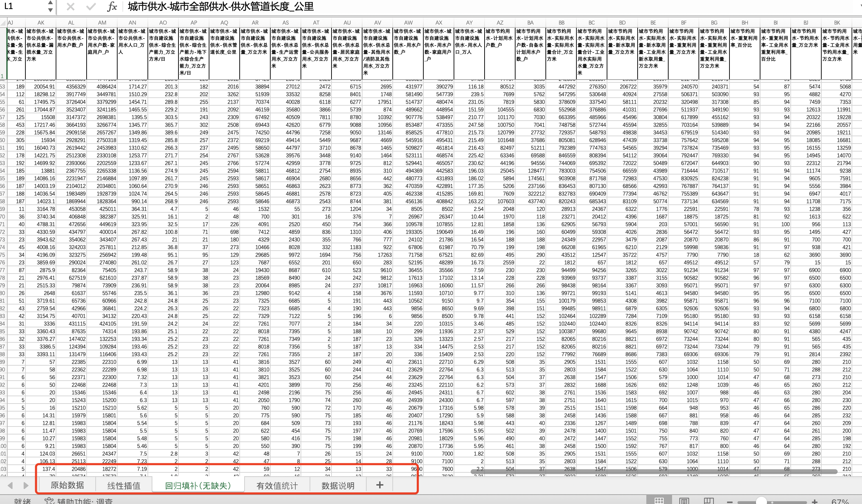This screenshot has height=504, width=862.
Task: Click the Select All corner triangle
Action: [3, 23]
